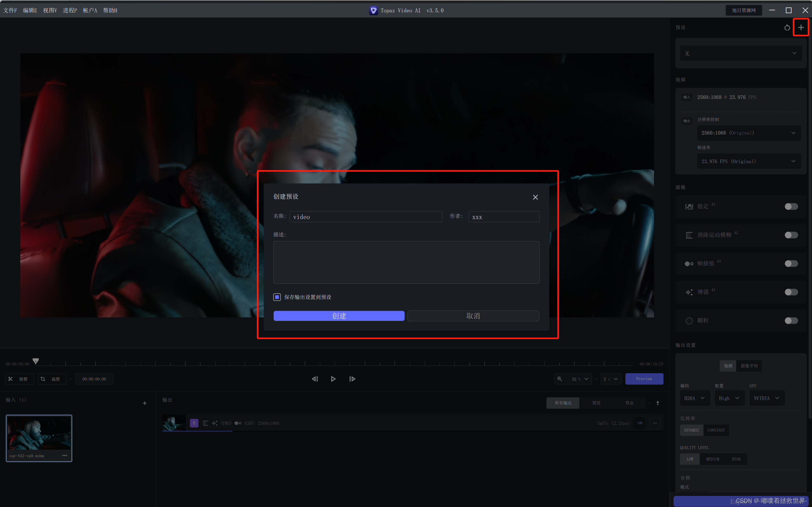Add input video with plus icon
This screenshot has width=812, height=507.
[145, 403]
